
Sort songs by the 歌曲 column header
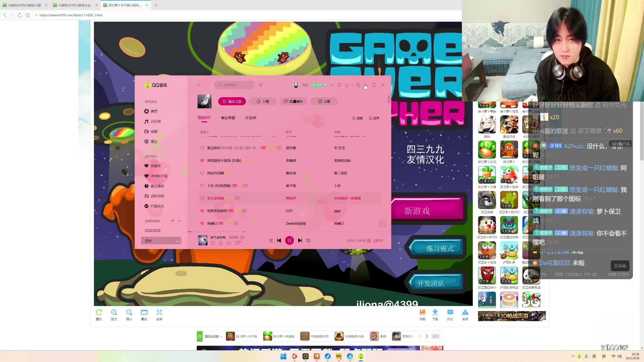[204, 132]
